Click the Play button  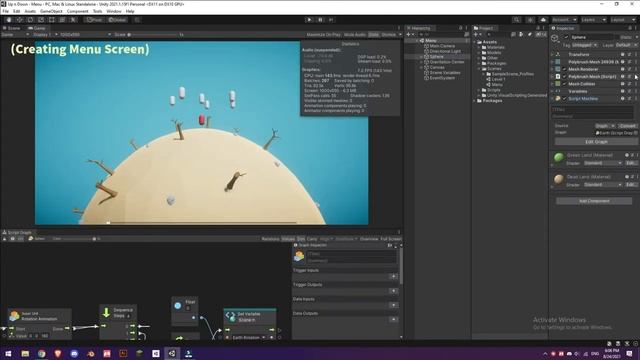(x=309, y=20)
